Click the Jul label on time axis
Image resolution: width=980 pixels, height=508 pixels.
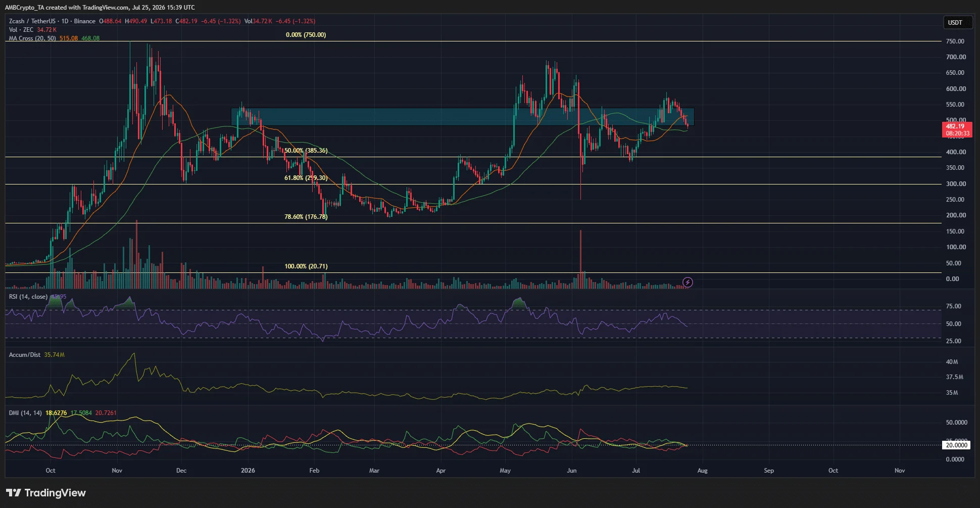(636, 471)
